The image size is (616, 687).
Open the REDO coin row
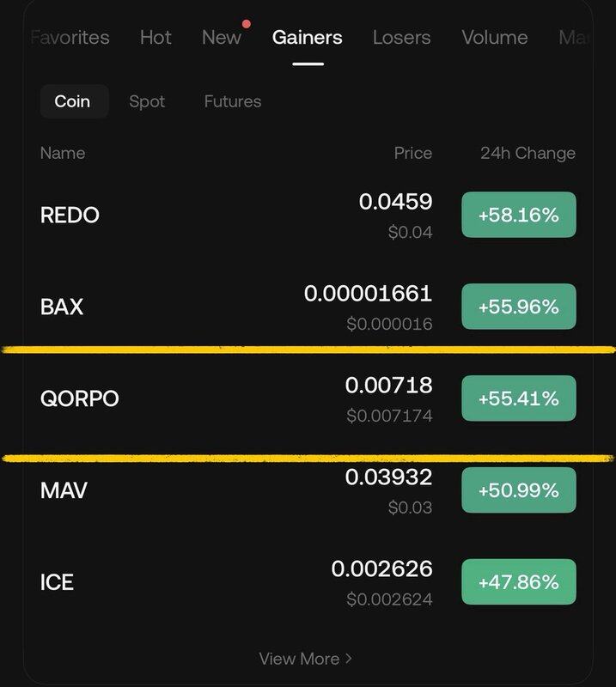[x=70, y=215]
